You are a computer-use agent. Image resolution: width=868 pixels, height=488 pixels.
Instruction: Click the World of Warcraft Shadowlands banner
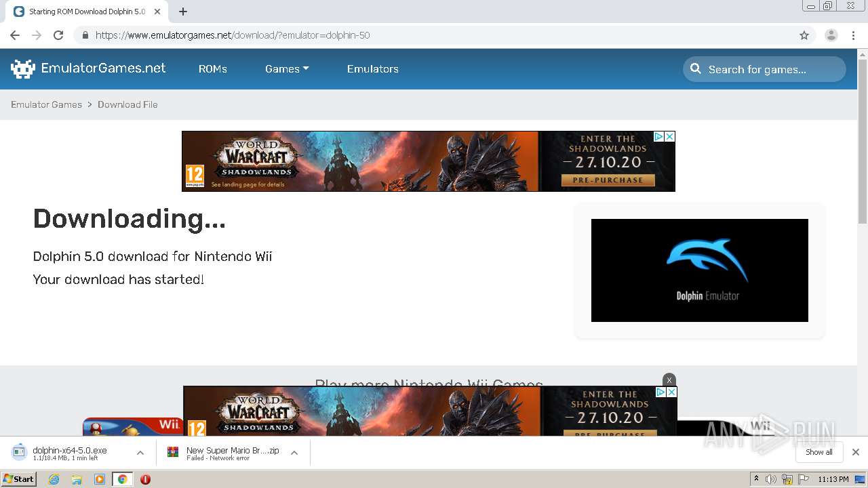(x=429, y=161)
